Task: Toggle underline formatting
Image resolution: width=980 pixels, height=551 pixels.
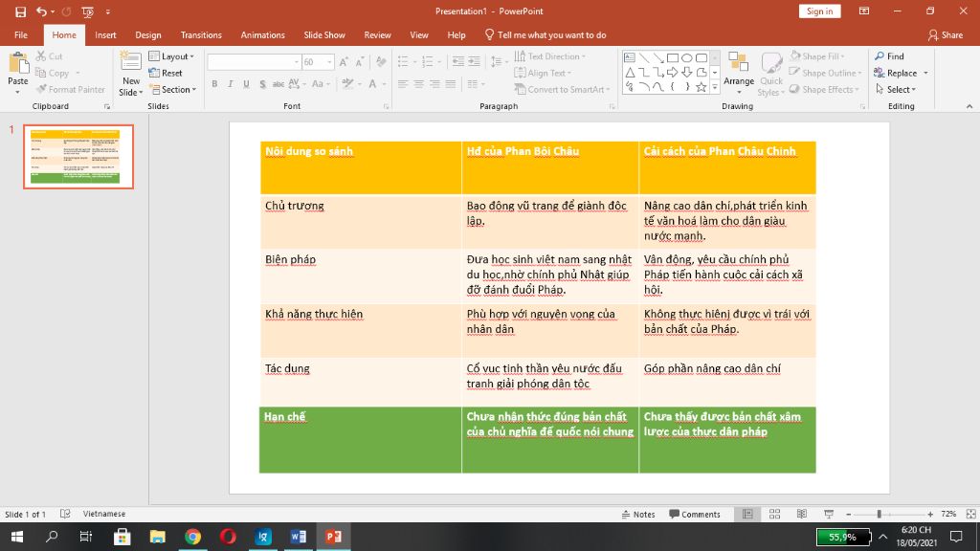Action: [246, 84]
